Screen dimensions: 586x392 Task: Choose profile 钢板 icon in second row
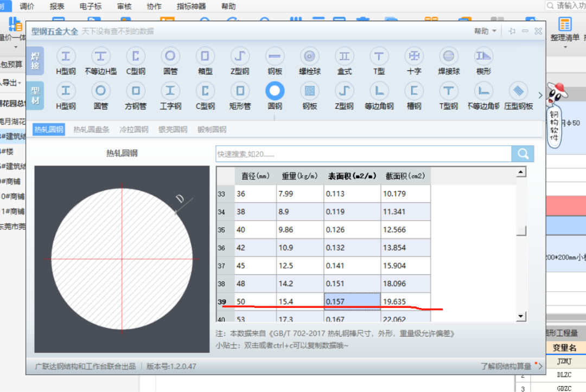(x=309, y=91)
